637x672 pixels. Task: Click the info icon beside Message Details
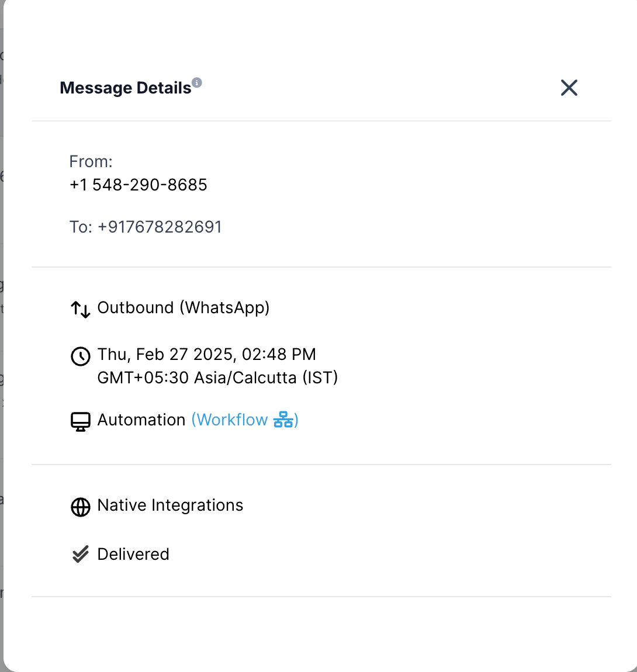197,82
